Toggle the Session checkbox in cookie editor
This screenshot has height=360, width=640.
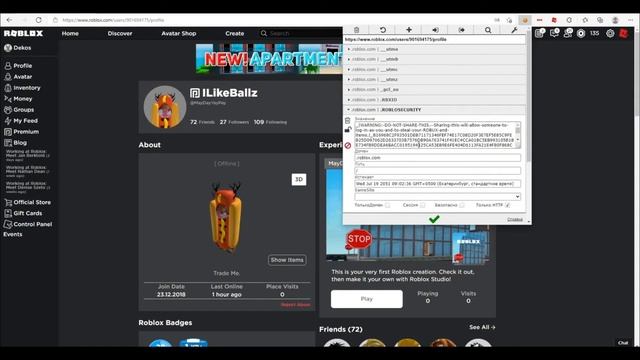coord(422,205)
